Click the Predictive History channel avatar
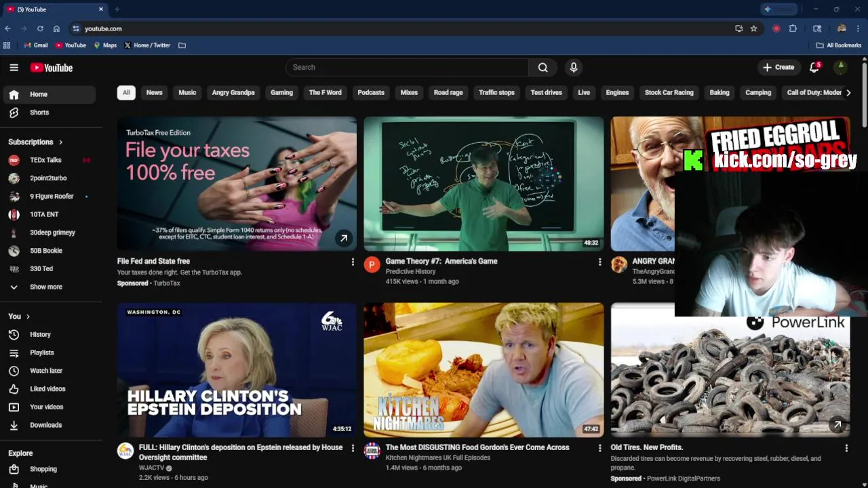Screen dimensions: 868x488 pos(372,264)
